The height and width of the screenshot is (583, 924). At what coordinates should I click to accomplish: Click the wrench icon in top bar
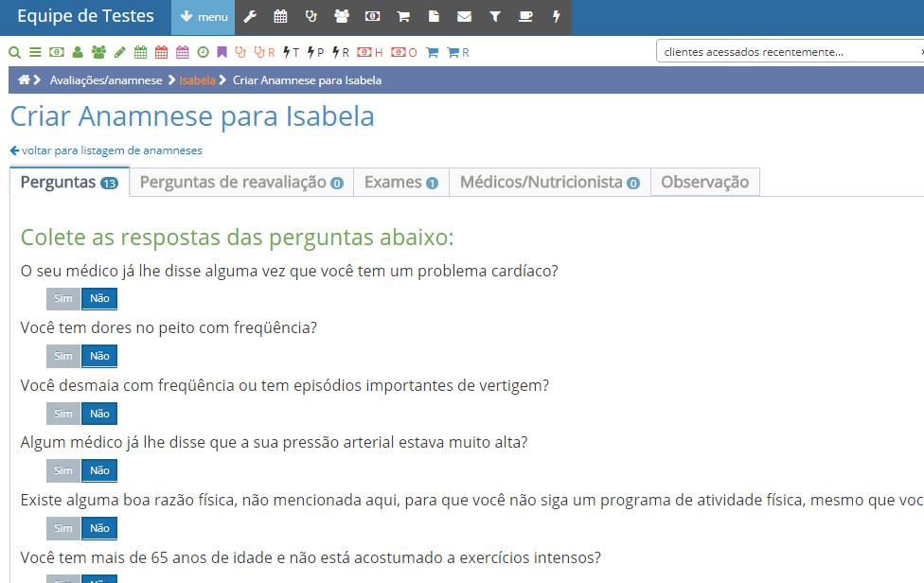tap(250, 17)
